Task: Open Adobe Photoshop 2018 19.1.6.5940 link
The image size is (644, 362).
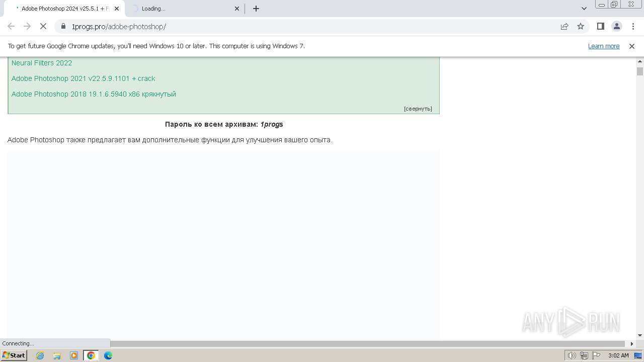Action: (94, 94)
